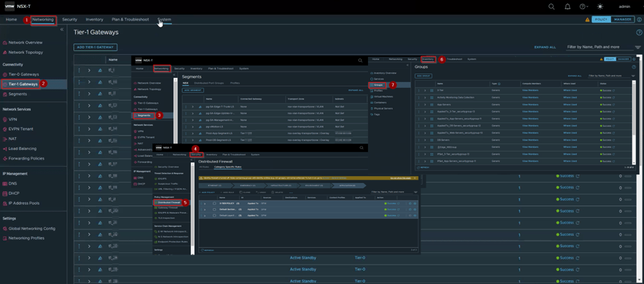Expand the 3-Tier group row in Groups

click(425, 90)
